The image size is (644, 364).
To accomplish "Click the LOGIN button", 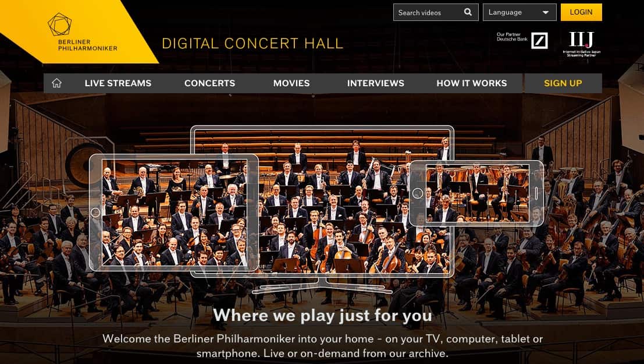I will (581, 12).
